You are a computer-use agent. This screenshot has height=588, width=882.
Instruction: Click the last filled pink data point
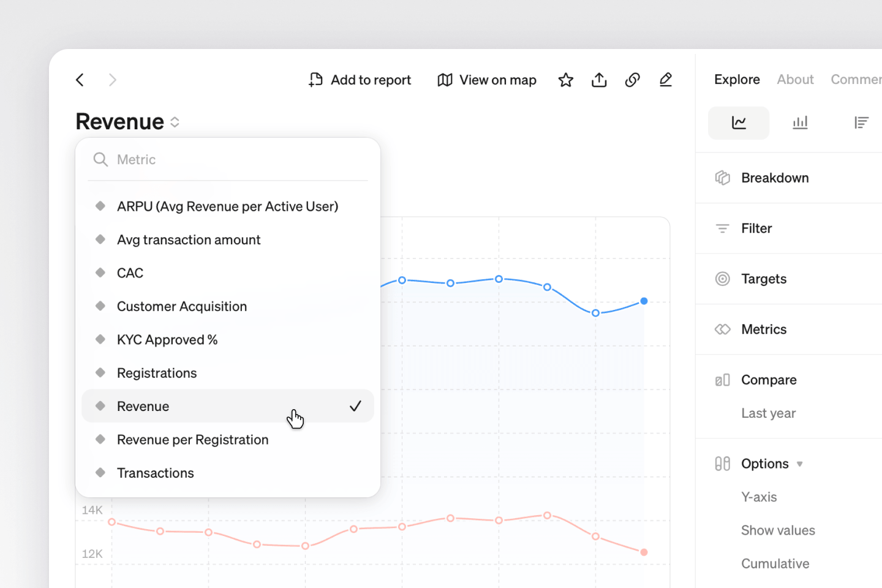644,552
